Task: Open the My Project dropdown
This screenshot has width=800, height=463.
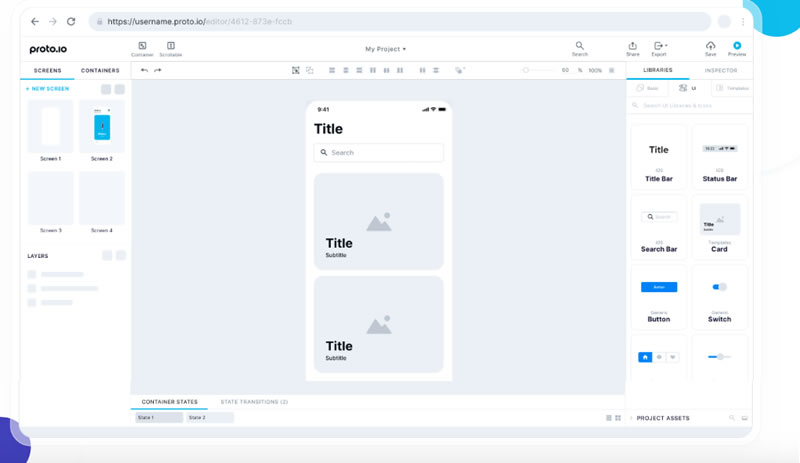Action: point(386,49)
